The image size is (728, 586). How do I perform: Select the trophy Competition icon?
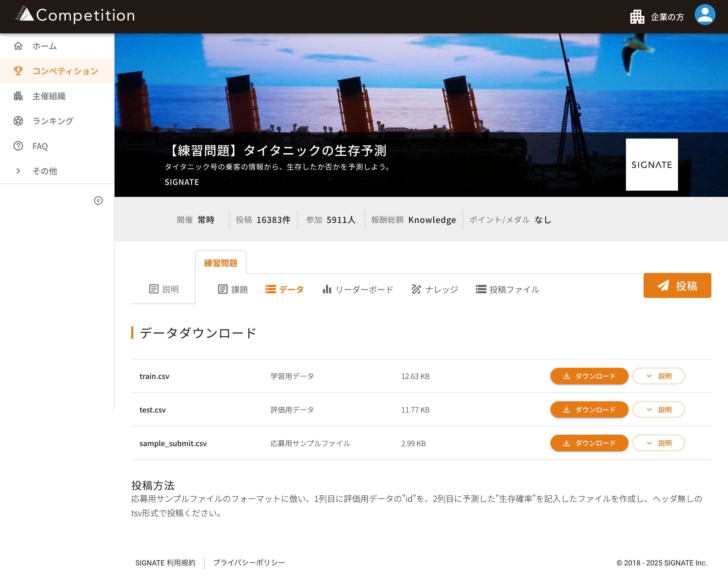18,71
